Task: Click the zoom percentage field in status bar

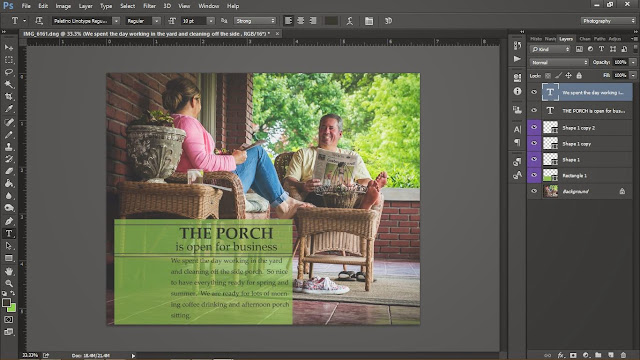Action: tap(30, 355)
